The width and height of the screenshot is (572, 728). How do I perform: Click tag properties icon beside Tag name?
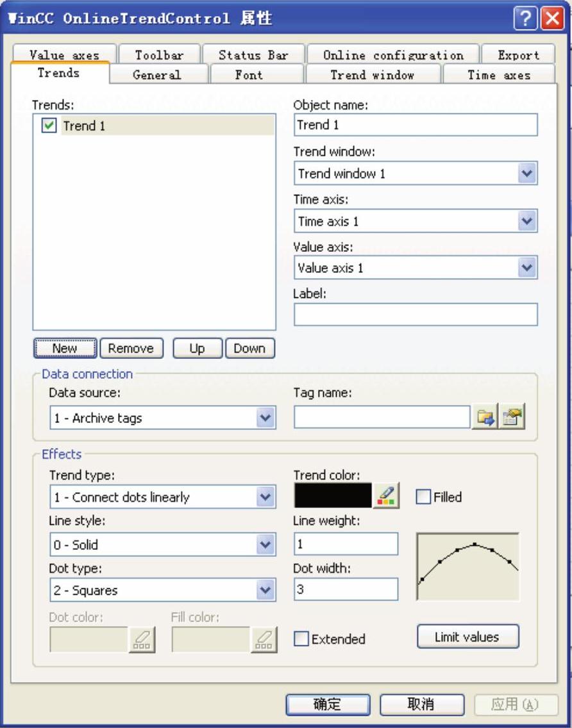pyautogui.click(x=512, y=416)
